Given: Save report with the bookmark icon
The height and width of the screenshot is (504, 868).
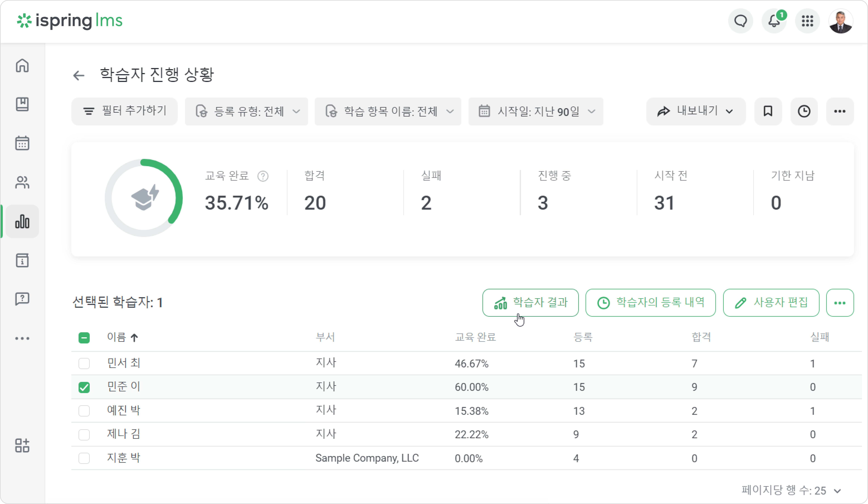Looking at the screenshot, I should (768, 111).
